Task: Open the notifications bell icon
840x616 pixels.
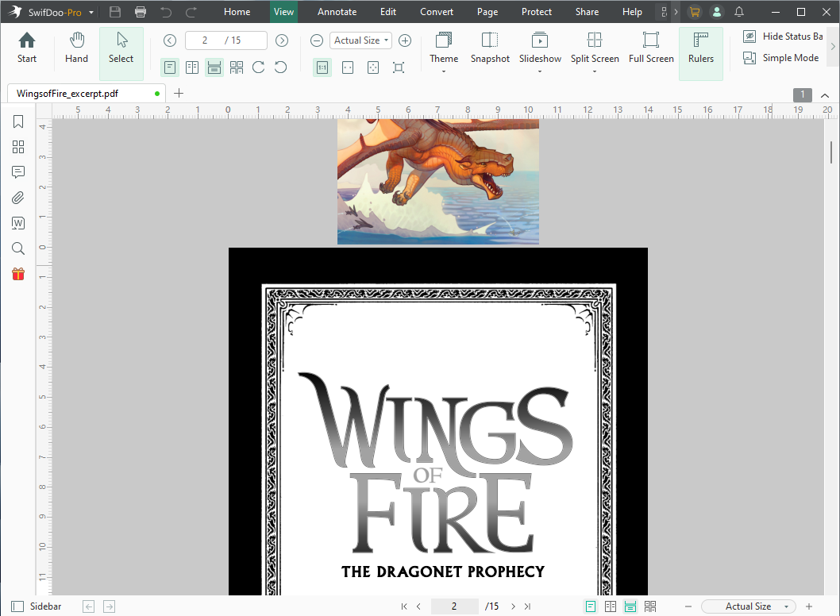Action: pos(738,12)
